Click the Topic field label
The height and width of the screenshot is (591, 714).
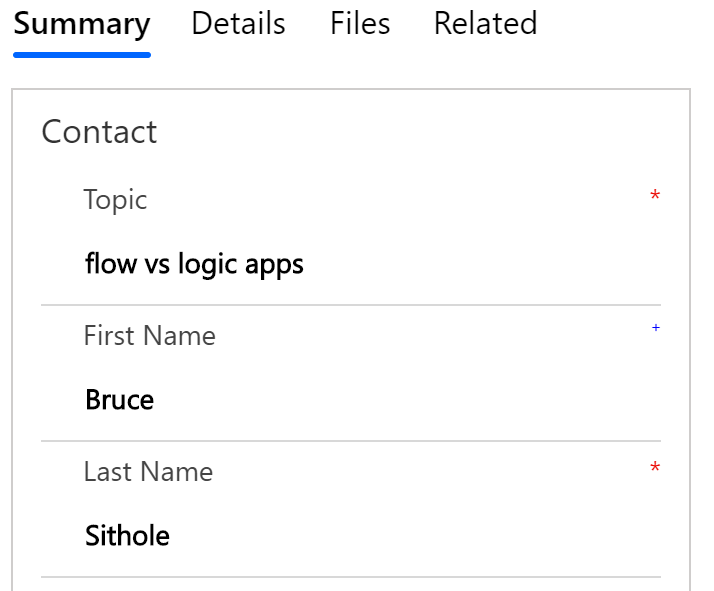[x=115, y=200]
